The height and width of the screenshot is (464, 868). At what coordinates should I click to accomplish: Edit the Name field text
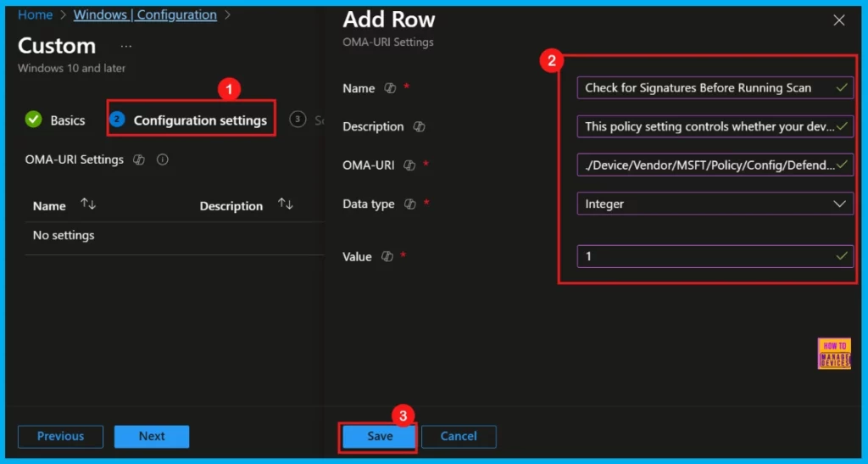pos(715,87)
